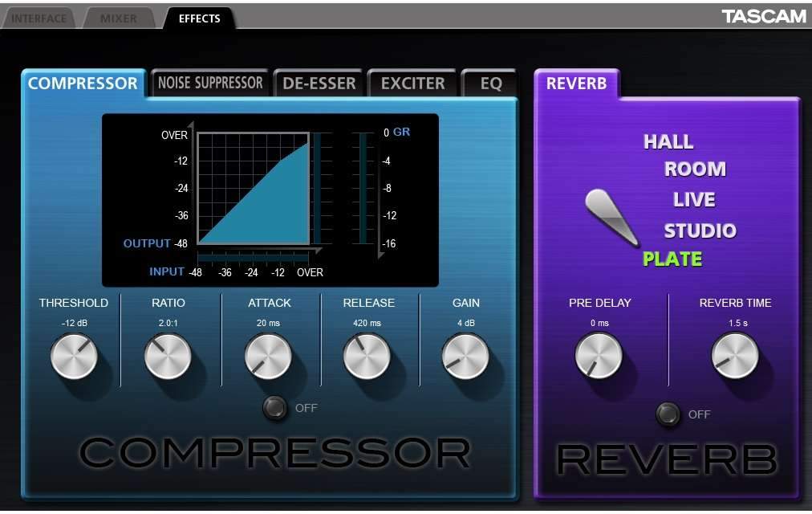812x514 pixels.
Task: Toggle the compressor on/off button
Action: [275, 408]
